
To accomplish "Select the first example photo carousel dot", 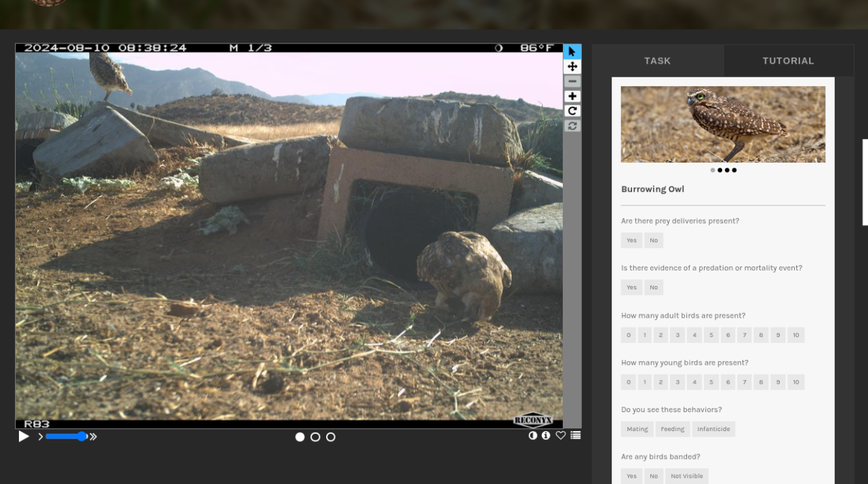I will tap(713, 170).
